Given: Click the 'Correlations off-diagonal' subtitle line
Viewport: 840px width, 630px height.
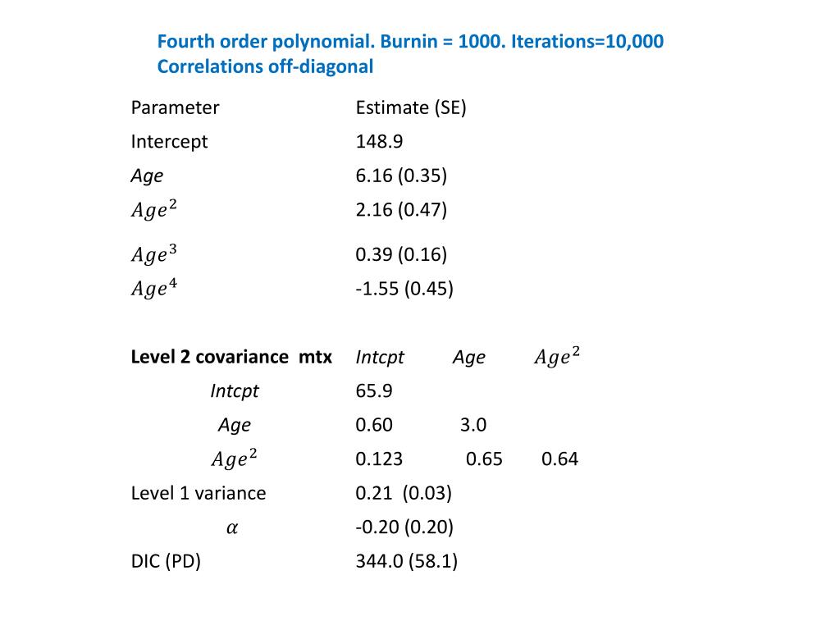Looking at the screenshot, I should (x=265, y=67).
